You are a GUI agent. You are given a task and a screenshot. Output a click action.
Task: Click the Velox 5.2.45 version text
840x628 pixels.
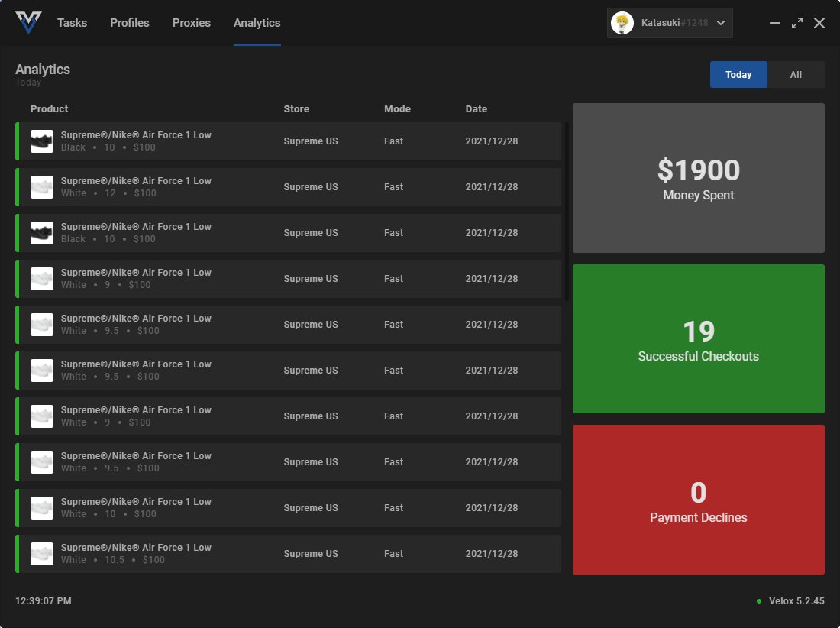pos(796,601)
